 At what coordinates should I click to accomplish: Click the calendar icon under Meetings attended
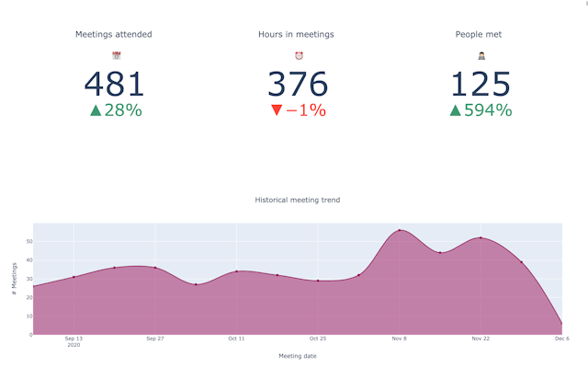pyautogui.click(x=116, y=56)
